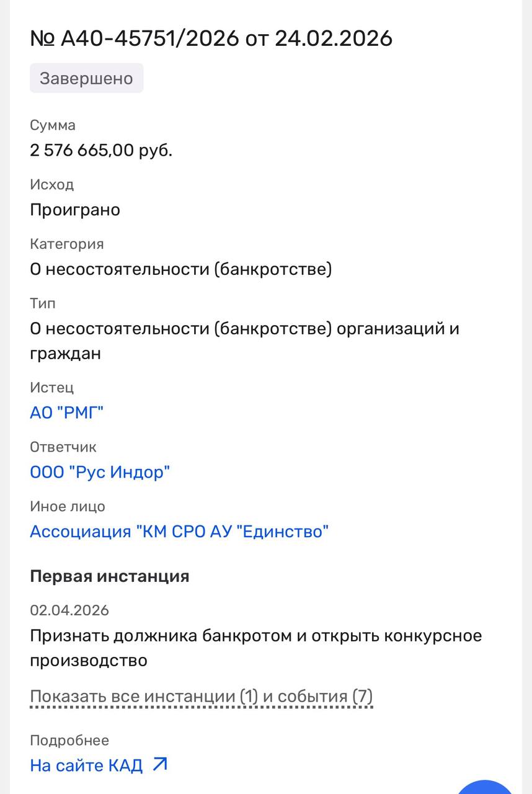This screenshot has height=794, width=532.
Task: Open the plaintiff link АО "РМГ"
Action: 66,413
